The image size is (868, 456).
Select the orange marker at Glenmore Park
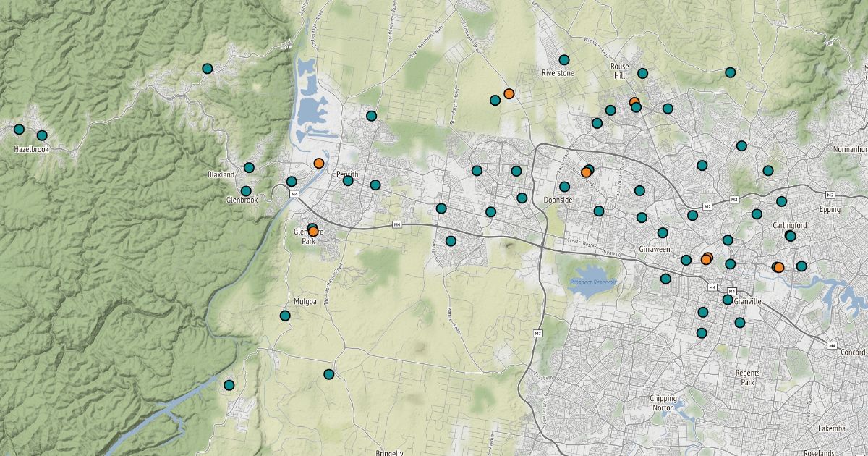coord(313,232)
